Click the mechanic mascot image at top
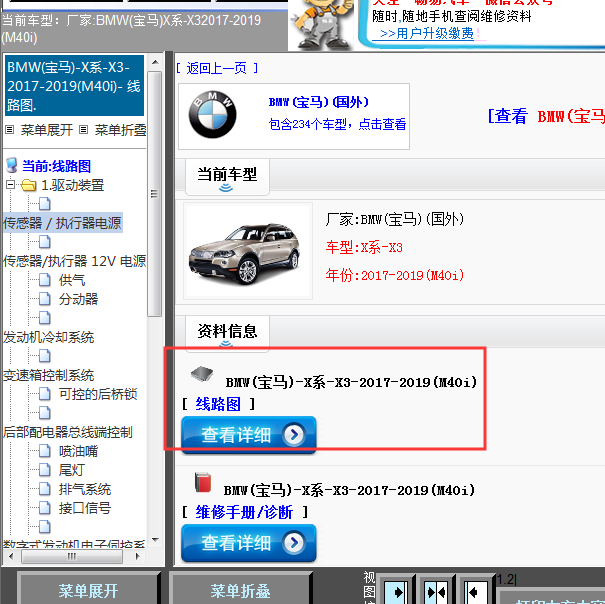The height and width of the screenshot is (604, 605). coord(322,23)
